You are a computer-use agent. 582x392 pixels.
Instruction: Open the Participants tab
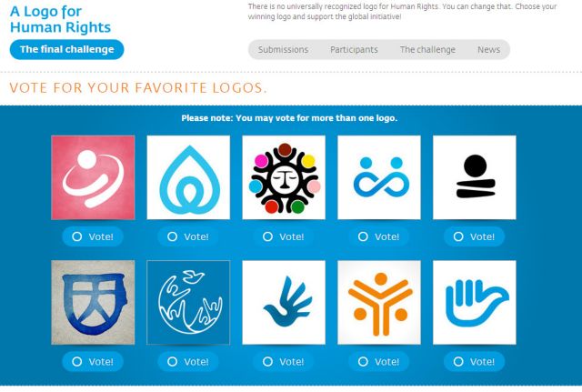pyautogui.click(x=354, y=49)
